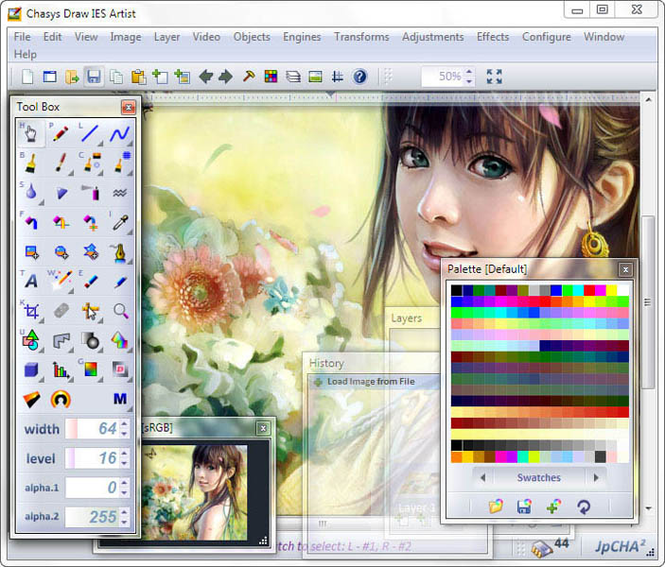The height and width of the screenshot is (567, 665).
Task: Close the sRGB preview panel
Action: pos(263,428)
